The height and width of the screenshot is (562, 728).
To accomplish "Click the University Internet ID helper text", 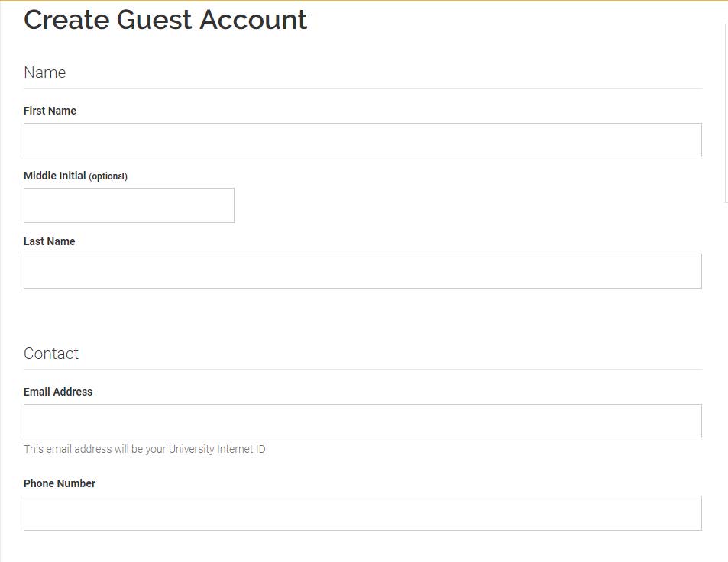I will 144,449.
